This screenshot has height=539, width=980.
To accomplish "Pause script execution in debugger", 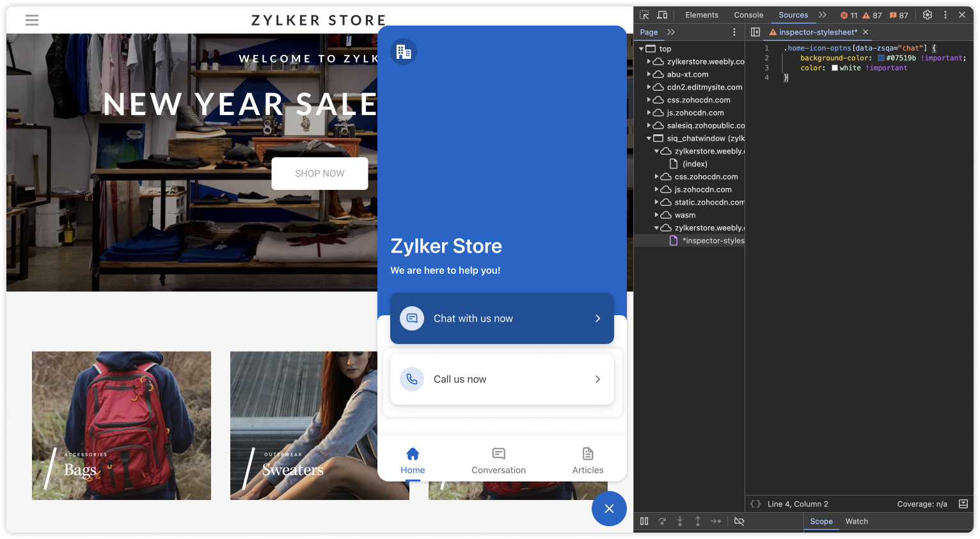I will click(644, 521).
